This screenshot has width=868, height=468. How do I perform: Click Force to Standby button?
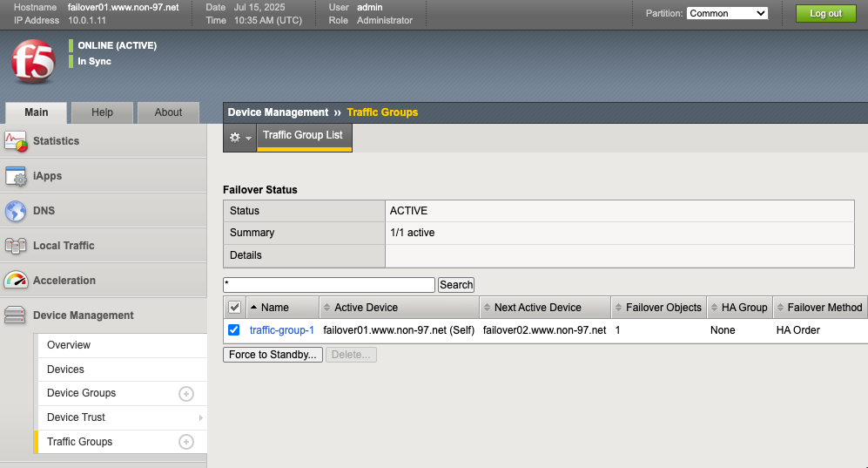click(x=273, y=355)
